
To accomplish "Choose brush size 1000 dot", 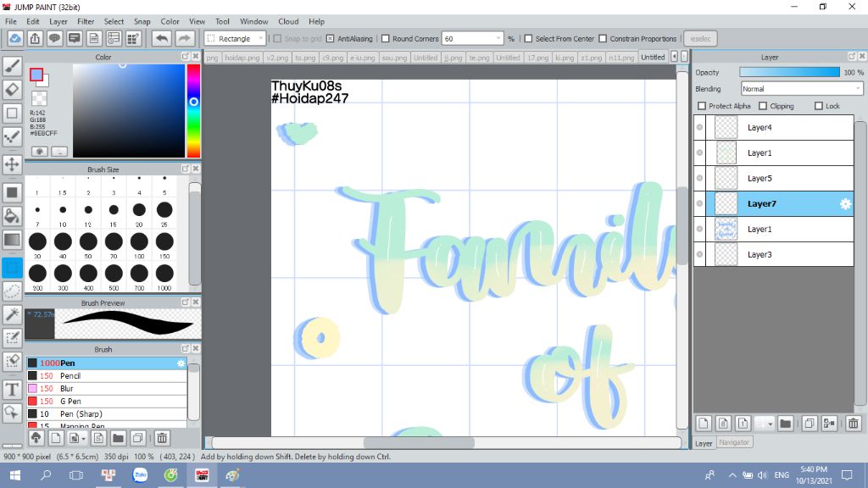I will point(164,274).
